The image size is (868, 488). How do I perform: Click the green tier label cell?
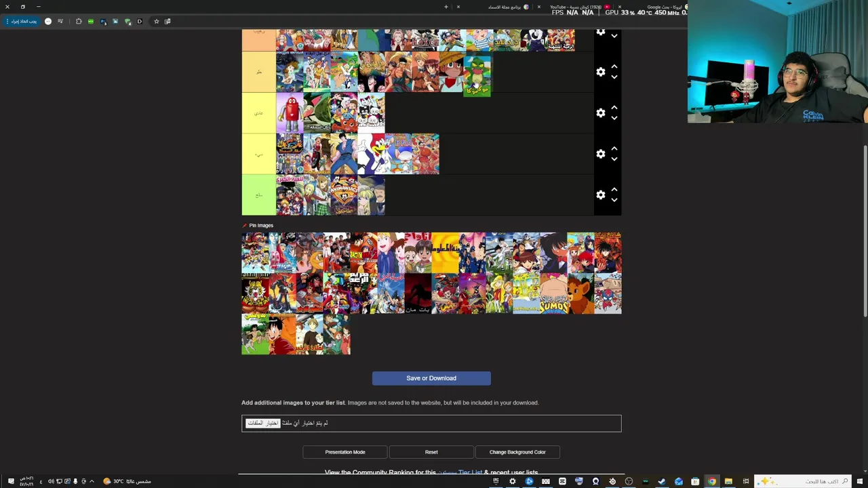(258, 195)
